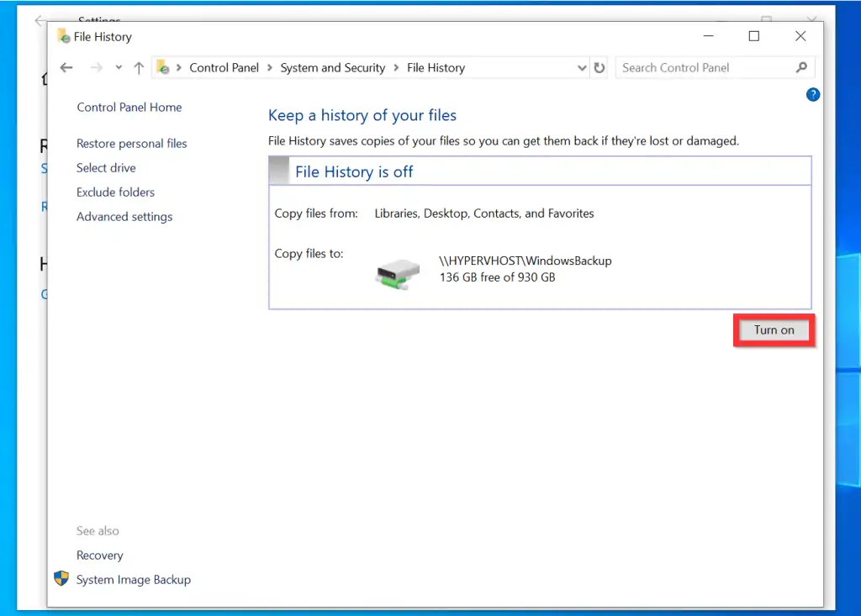Viewport: 861px width, 616px height.
Task: Click the refresh address bar icon
Action: (x=600, y=68)
